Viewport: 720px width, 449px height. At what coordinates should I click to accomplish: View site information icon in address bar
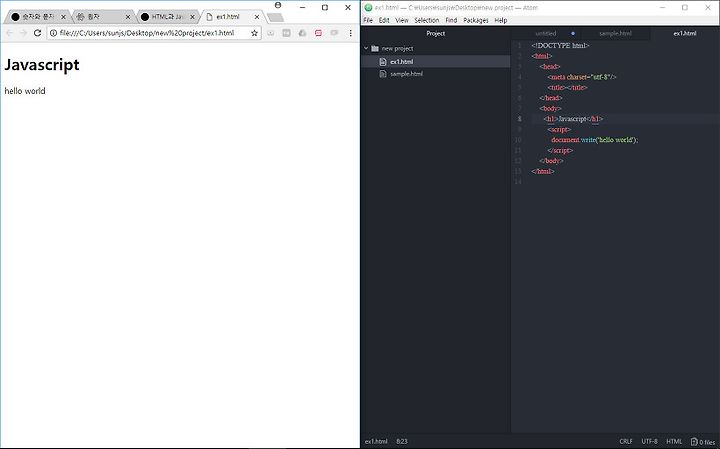(53, 33)
